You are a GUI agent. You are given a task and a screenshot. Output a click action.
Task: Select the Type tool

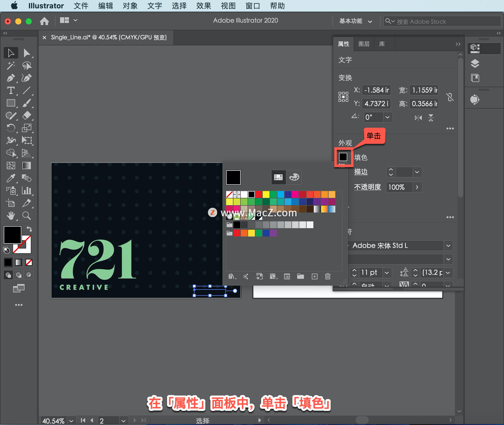point(10,91)
